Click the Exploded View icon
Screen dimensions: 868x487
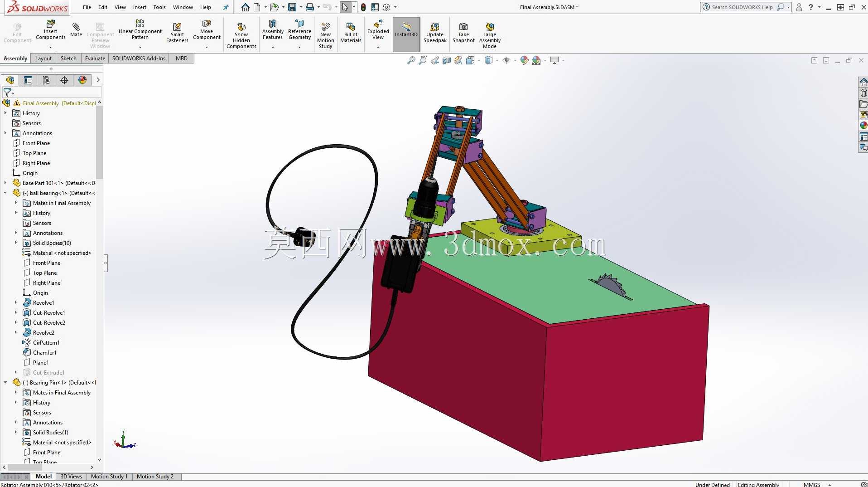pyautogui.click(x=378, y=24)
